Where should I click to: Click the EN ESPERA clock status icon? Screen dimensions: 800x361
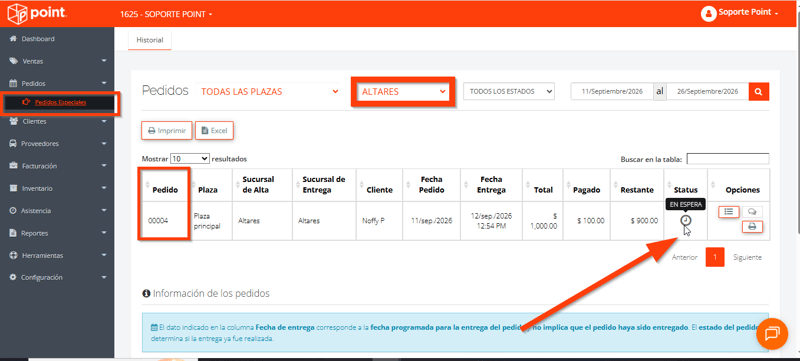686,220
